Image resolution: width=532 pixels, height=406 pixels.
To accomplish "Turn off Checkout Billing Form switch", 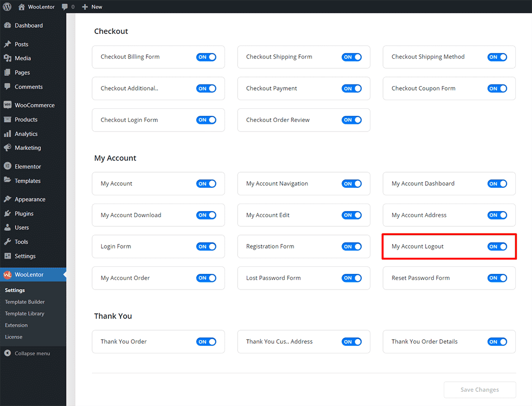I will tap(206, 57).
